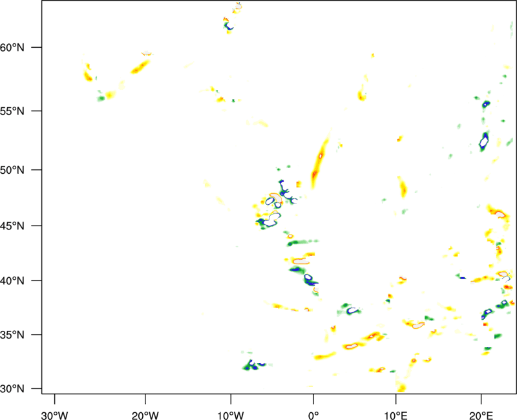Click the 55°N latitude axis label
Viewport: 517px width, 420px height.
point(12,110)
